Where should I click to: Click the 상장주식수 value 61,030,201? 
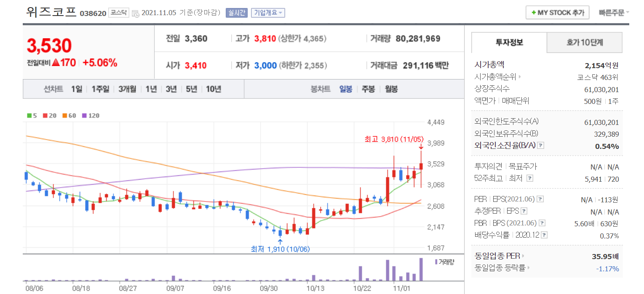[601, 90]
